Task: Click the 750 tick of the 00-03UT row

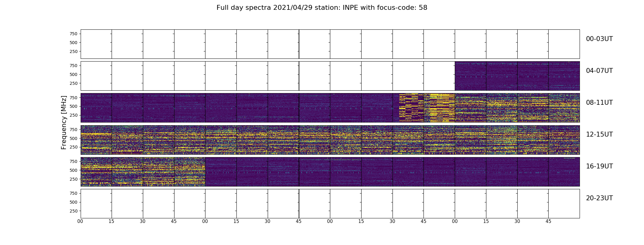Action: [73, 34]
